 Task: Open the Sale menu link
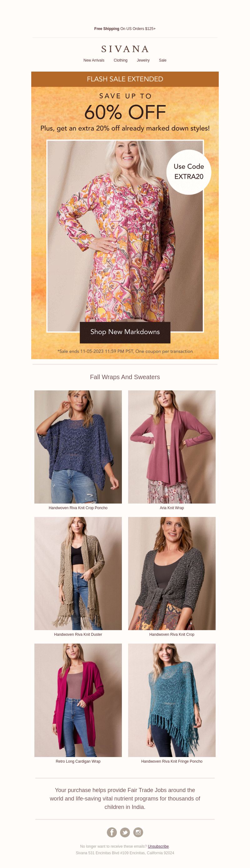[163, 60]
